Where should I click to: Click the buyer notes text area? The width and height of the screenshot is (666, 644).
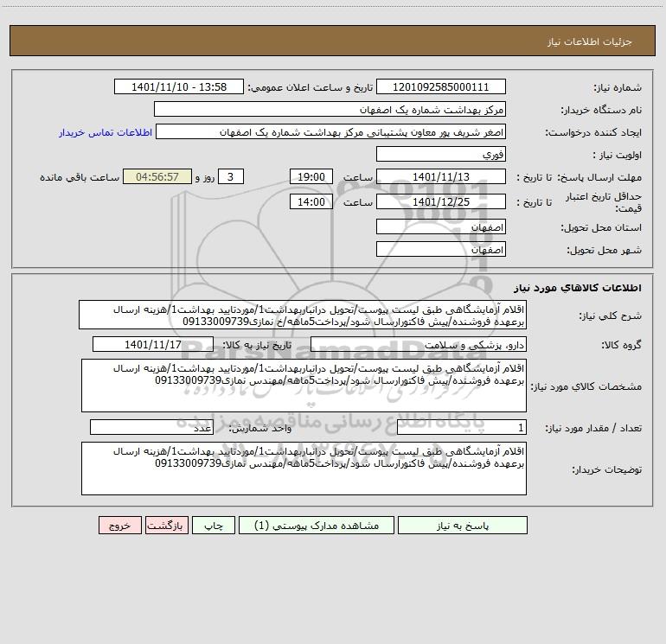coord(304,469)
